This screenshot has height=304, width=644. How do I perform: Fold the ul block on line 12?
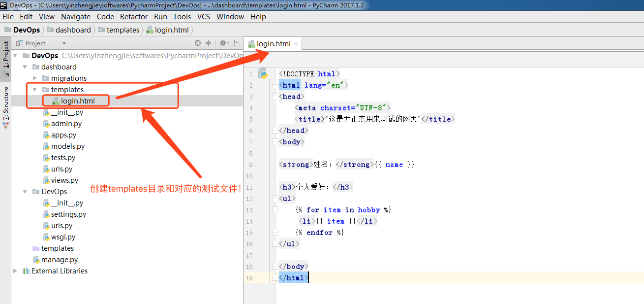276,199
